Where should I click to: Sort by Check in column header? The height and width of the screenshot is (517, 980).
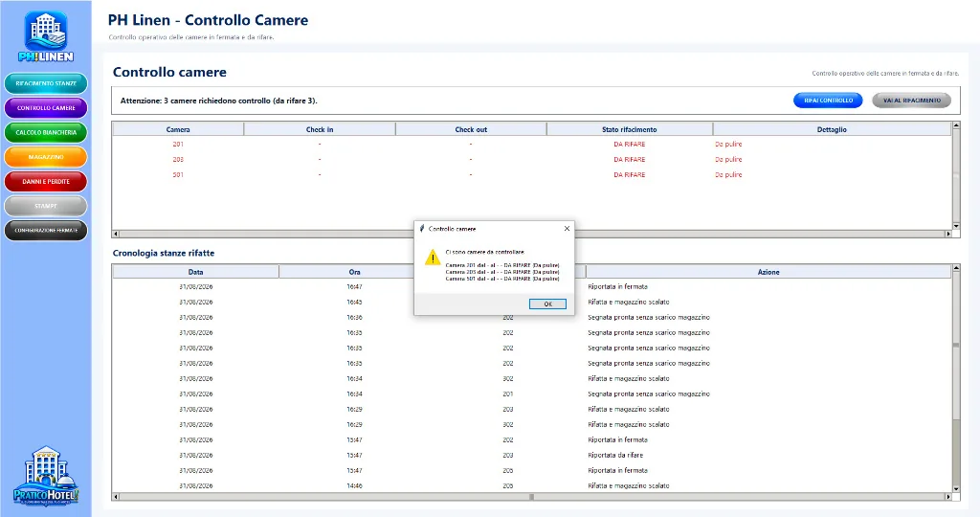(320, 129)
